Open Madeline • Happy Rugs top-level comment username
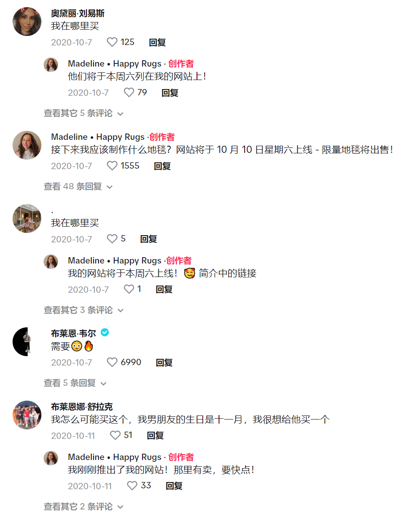 pos(98,137)
